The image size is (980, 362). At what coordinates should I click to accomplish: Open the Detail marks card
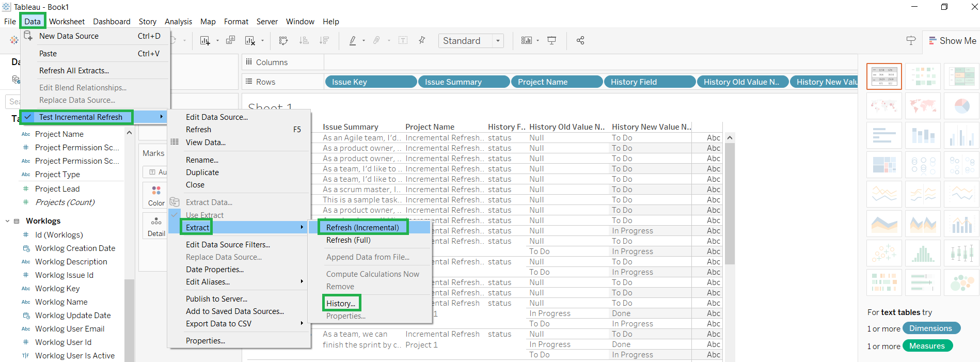pyautogui.click(x=156, y=226)
